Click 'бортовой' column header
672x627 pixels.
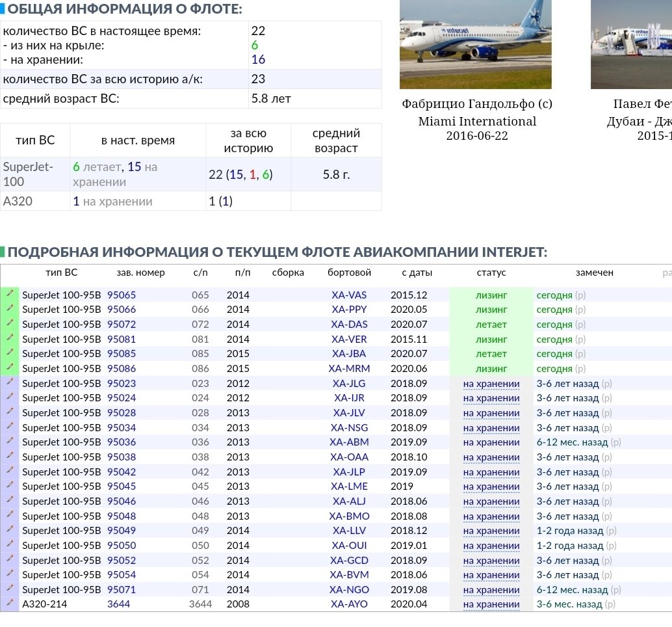349,273
